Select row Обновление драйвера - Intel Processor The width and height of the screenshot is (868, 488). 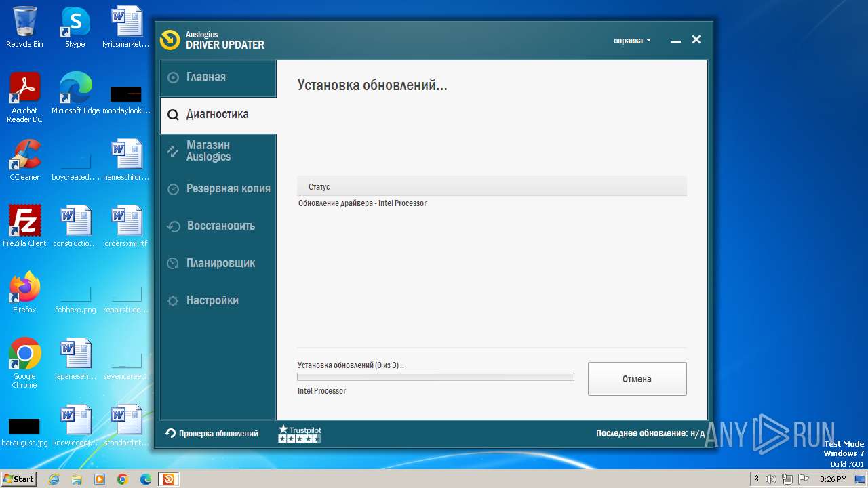(x=492, y=203)
